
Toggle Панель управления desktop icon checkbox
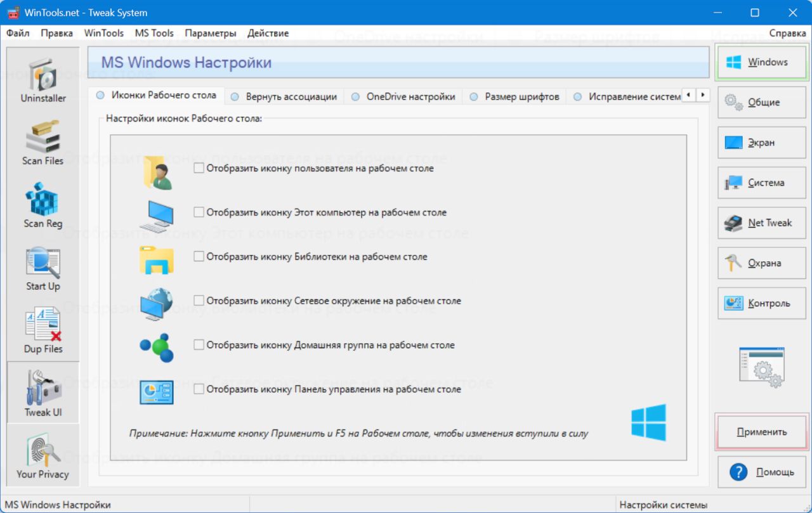(199, 389)
